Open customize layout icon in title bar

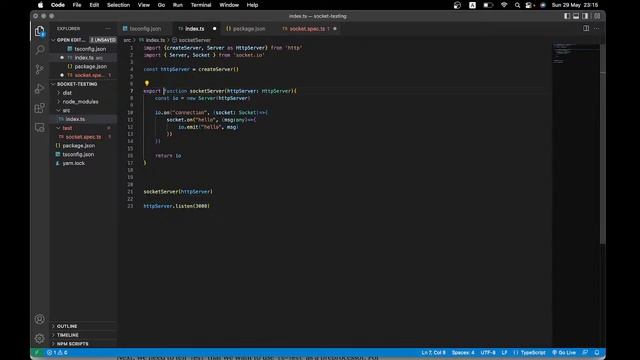pos(597,16)
